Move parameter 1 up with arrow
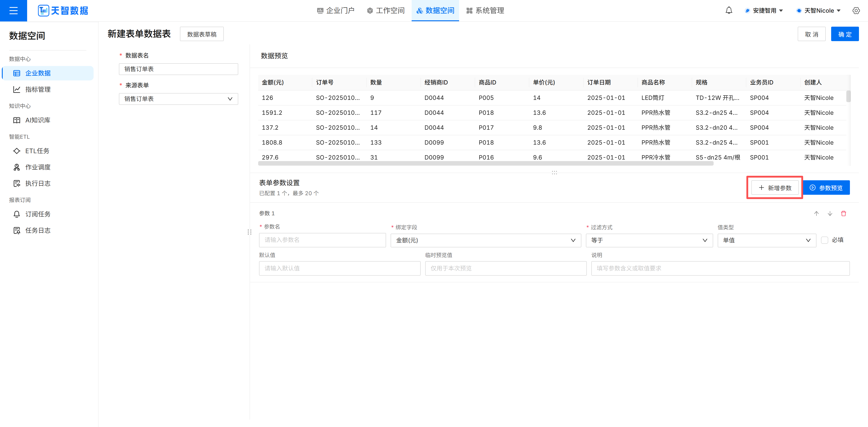This screenshot has height=427, width=868. coord(816,213)
